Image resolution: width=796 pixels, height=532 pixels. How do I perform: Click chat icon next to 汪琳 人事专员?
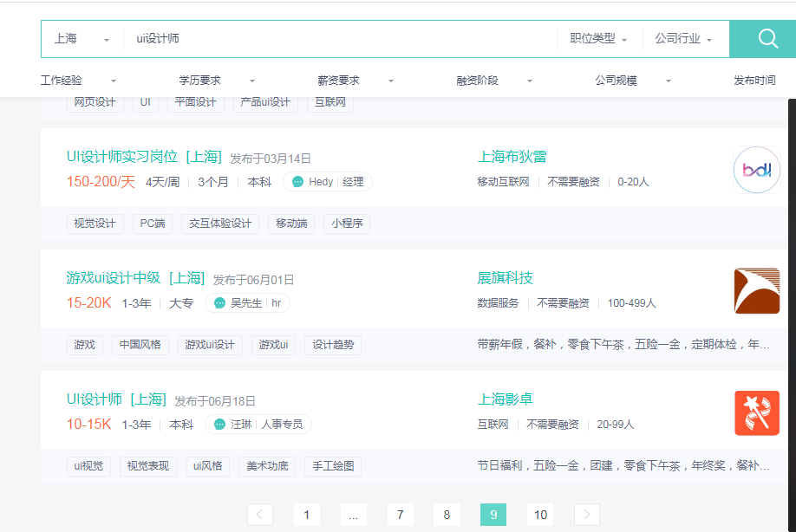[x=219, y=425]
